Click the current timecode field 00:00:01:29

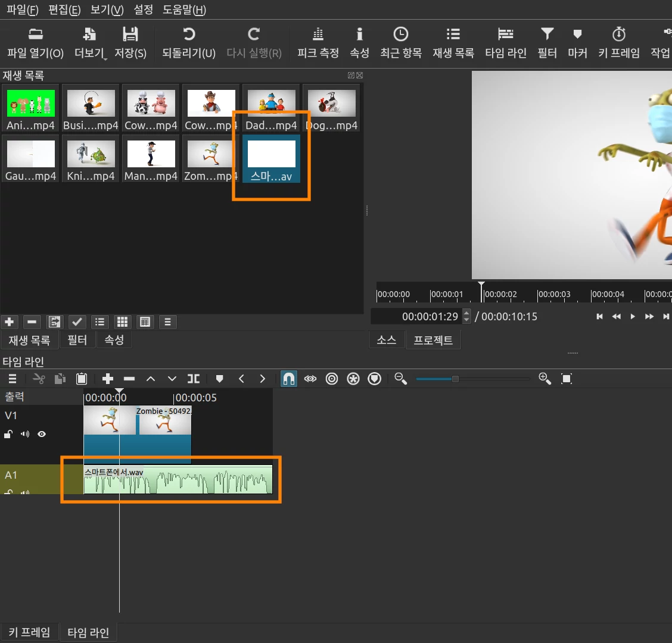[416, 317]
